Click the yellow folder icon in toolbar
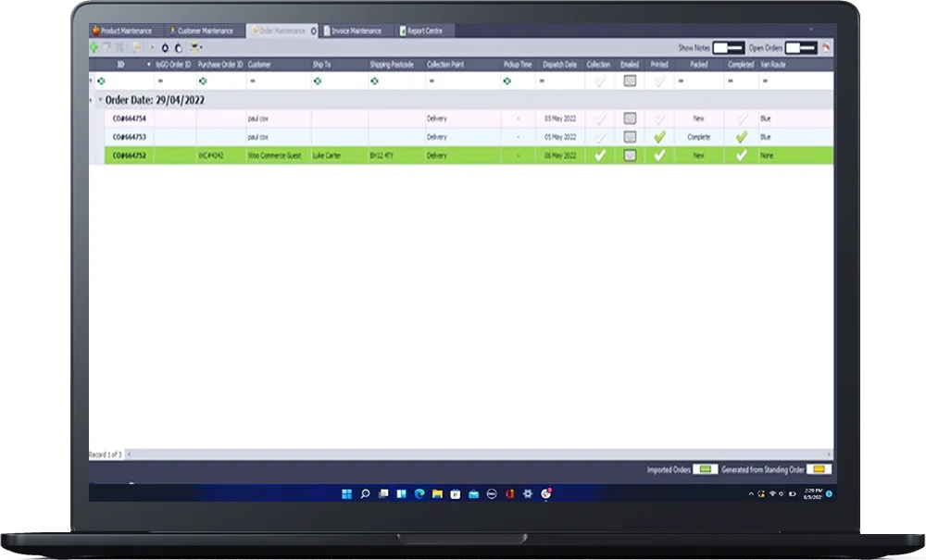 (x=137, y=48)
